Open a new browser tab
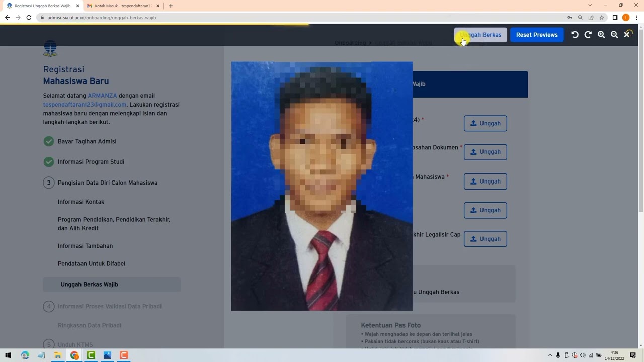The width and height of the screenshot is (644, 362). click(171, 6)
